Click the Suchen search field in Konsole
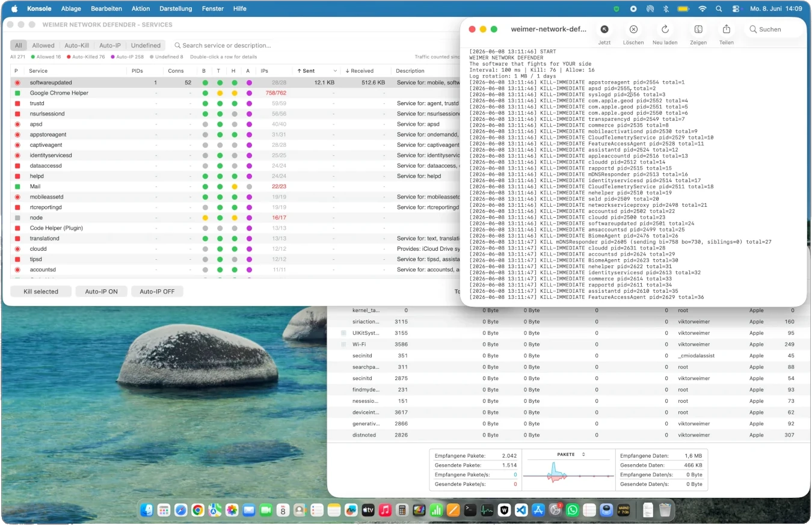This screenshot has height=525, width=812. tap(774, 29)
